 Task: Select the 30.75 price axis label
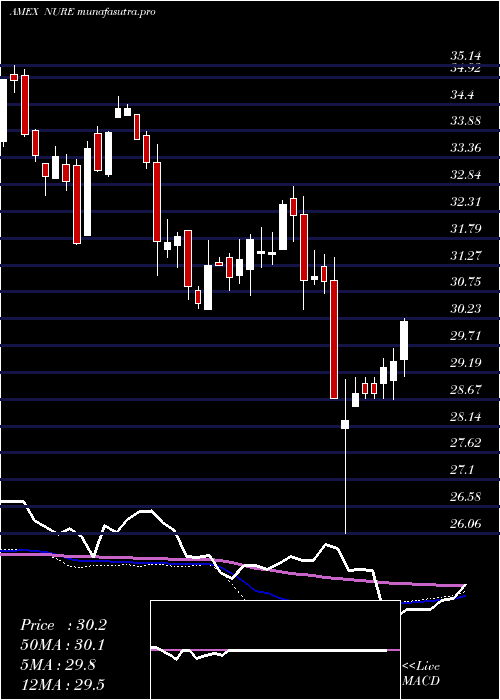(466, 282)
